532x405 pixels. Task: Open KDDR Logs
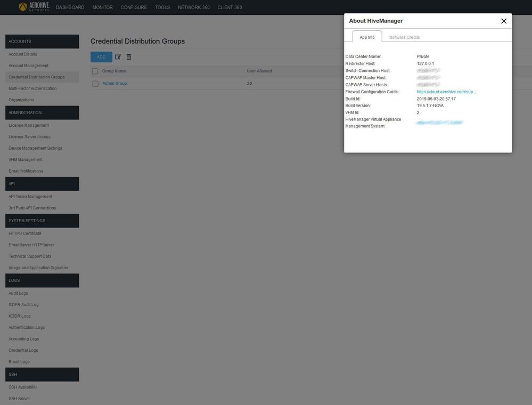(x=20, y=316)
